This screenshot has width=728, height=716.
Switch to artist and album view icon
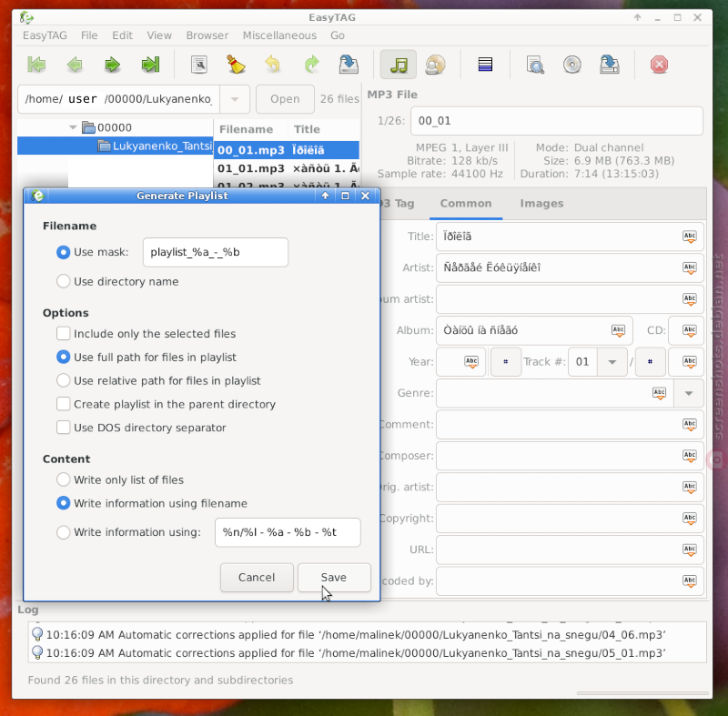tap(435, 65)
